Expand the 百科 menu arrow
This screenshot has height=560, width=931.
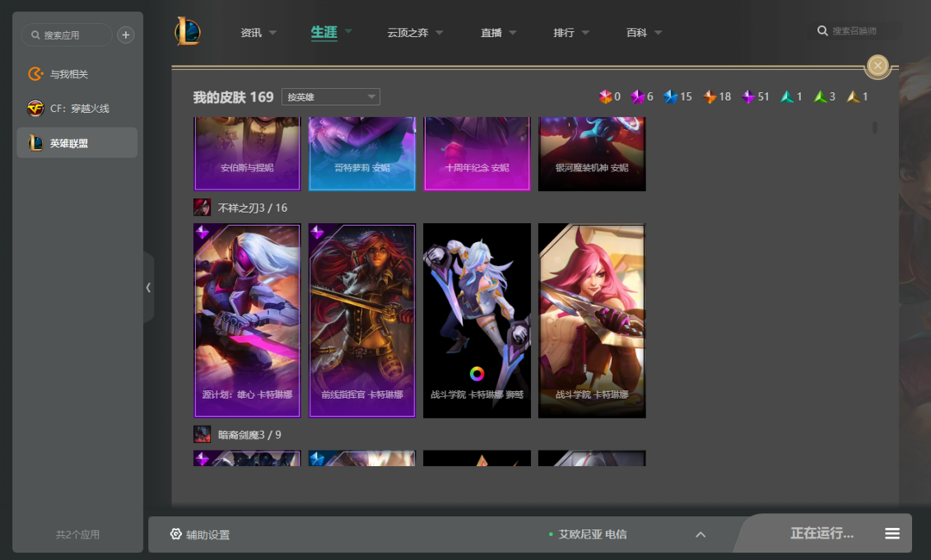pos(658,33)
